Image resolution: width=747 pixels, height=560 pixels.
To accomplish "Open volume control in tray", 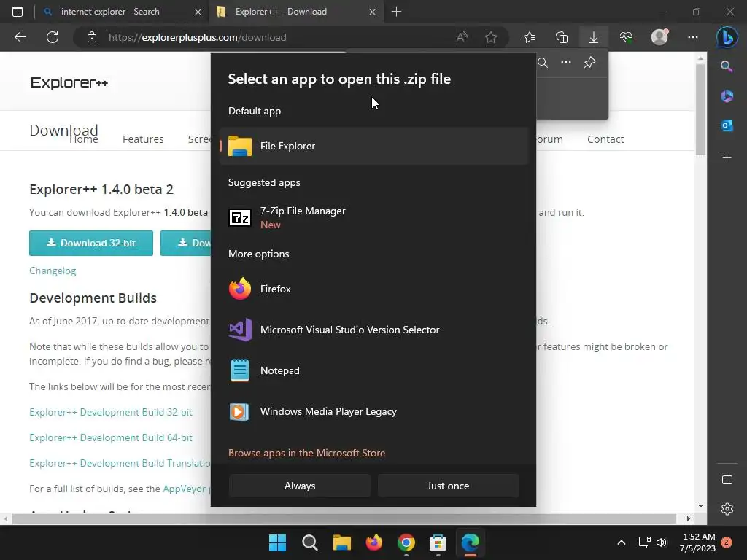I will click(662, 542).
